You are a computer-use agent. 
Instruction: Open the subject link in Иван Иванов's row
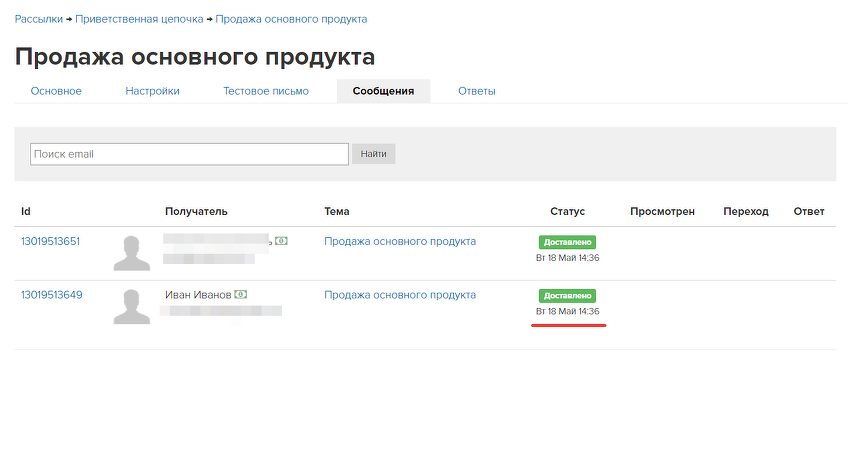[400, 295]
